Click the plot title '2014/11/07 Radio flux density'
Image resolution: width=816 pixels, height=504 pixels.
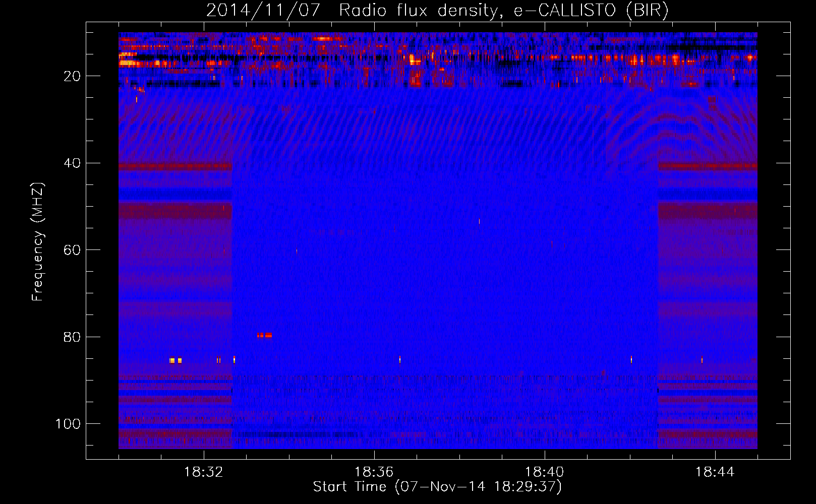click(437, 10)
